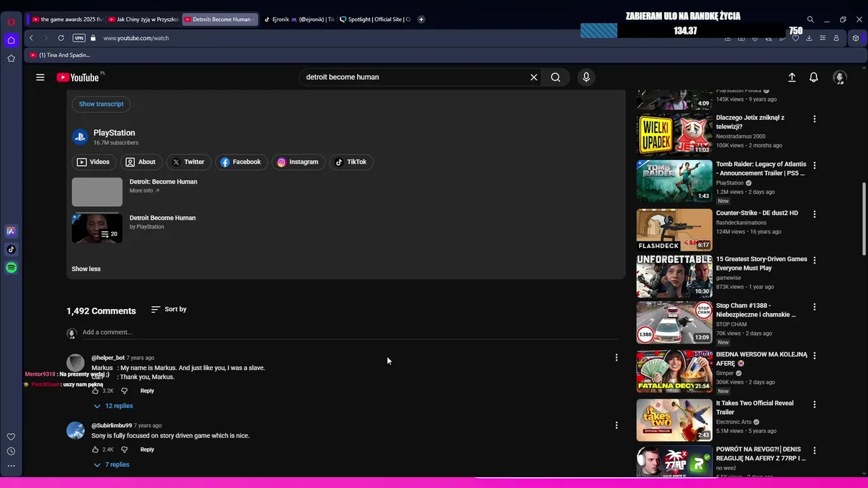Open options for Tomb Raider video
The image size is (868, 488).
click(814, 165)
